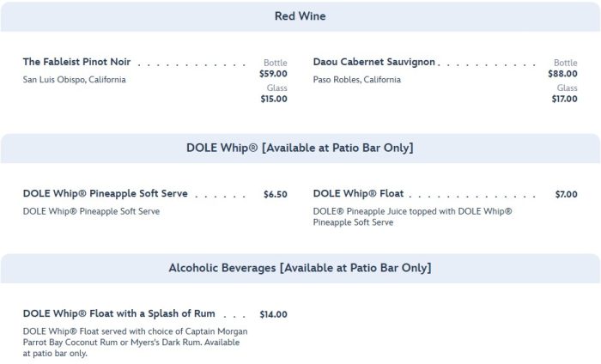Choose the DOLE Whip® Float title

click(358, 194)
